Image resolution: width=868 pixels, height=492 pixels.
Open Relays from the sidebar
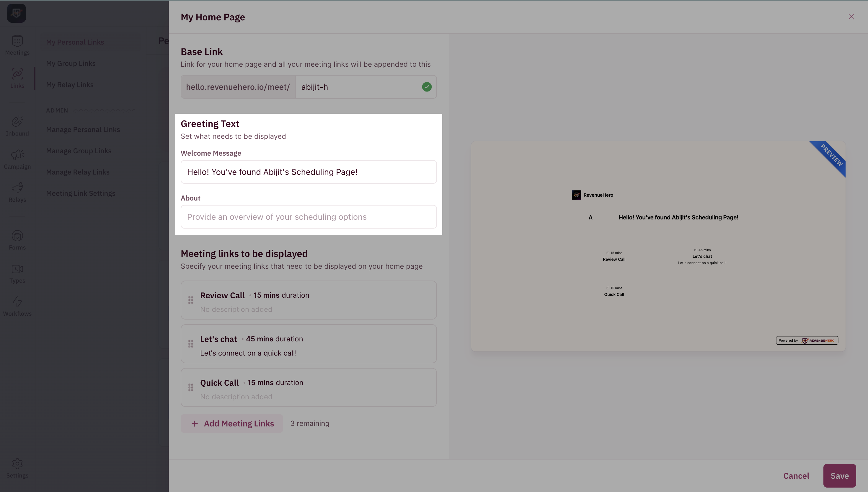pyautogui.click(x=17, y=192)
